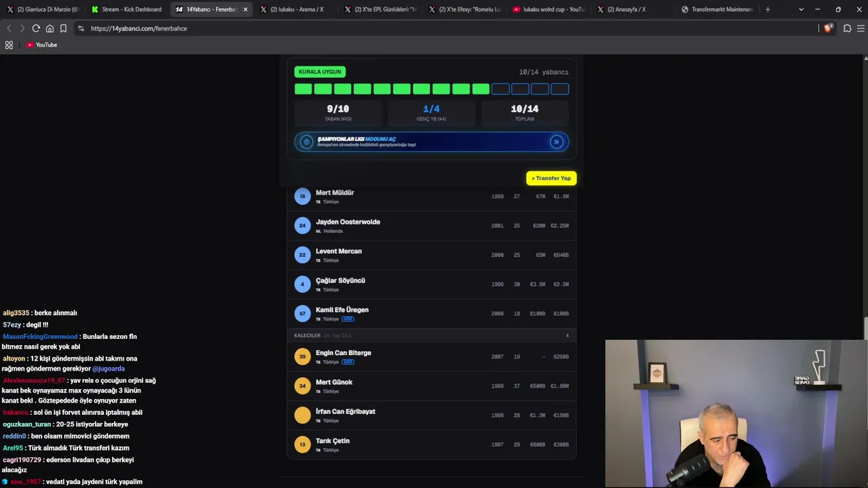Switch to Stream - Kick Dashboard tab
This screenshot has height=488, width=868.
point(127,9)
